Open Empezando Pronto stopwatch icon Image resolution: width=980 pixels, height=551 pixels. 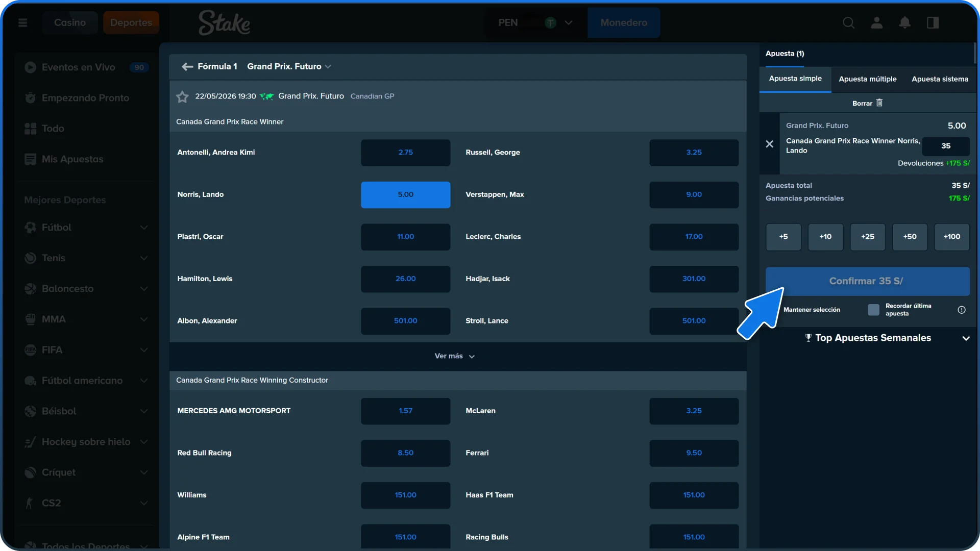coord(31,98)
